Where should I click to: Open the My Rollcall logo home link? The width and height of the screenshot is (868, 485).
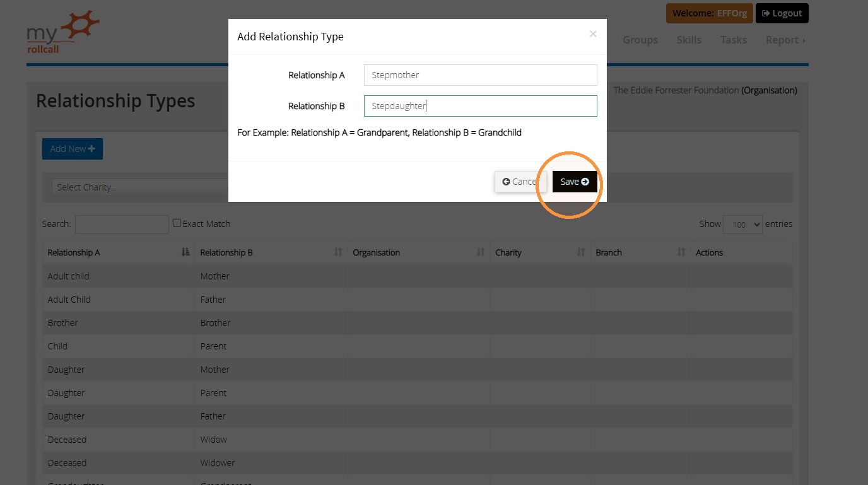pyautogui.click(x=63, y=32)
